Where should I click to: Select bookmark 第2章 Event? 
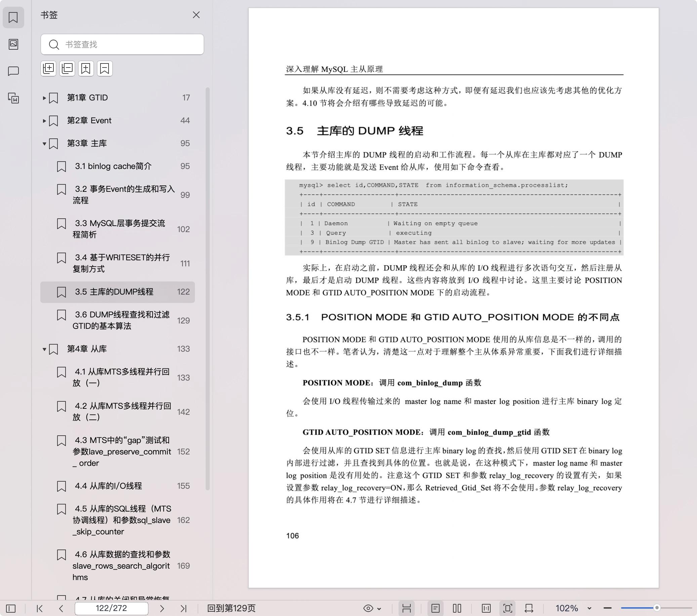pos(117,121)
